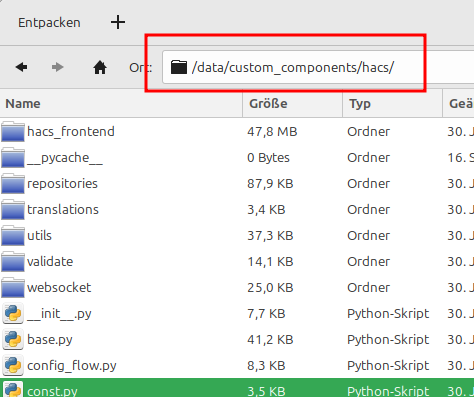Click Python-Skript type in base.py row
The image size is (474, 397).
click(388, 340)
